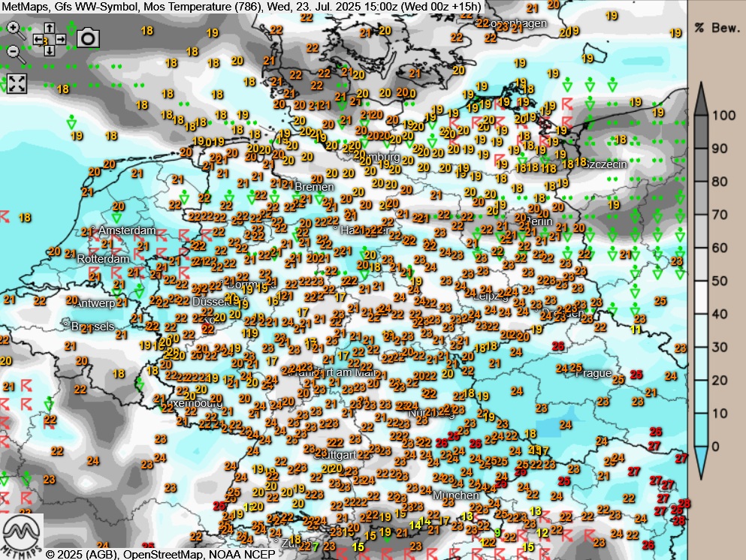This screenshot has width=746, height=560.
Task: Click the München city label
Action: click(x=455, y=495)
